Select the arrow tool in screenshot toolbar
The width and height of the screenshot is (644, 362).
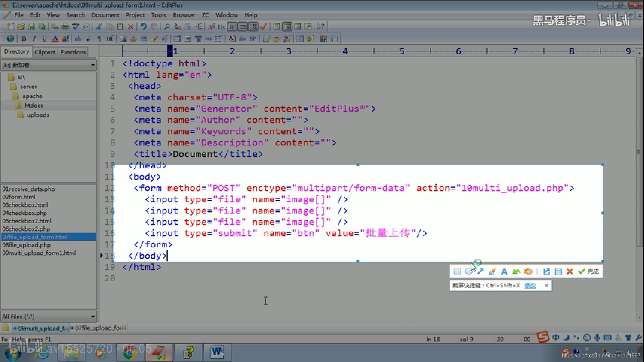coord(481,271)
